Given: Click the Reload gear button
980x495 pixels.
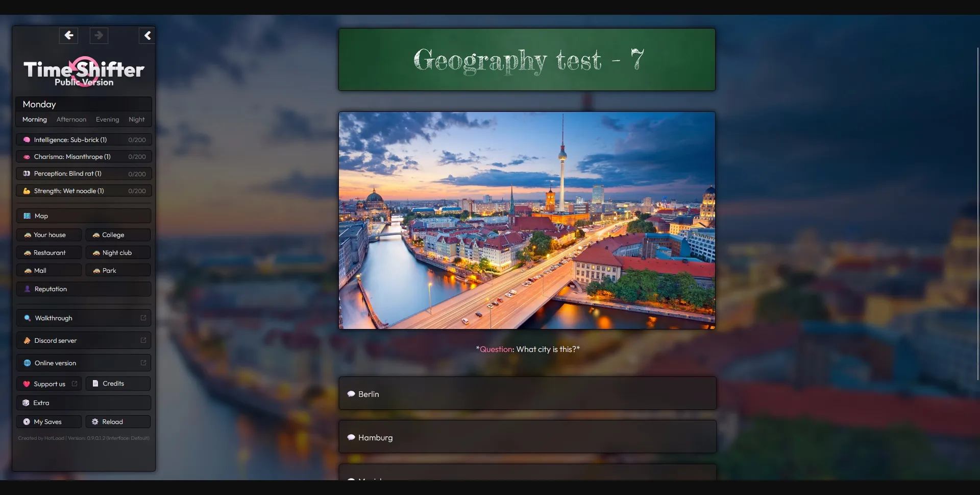Looking at the screenshot, I should tap(118, 422).
